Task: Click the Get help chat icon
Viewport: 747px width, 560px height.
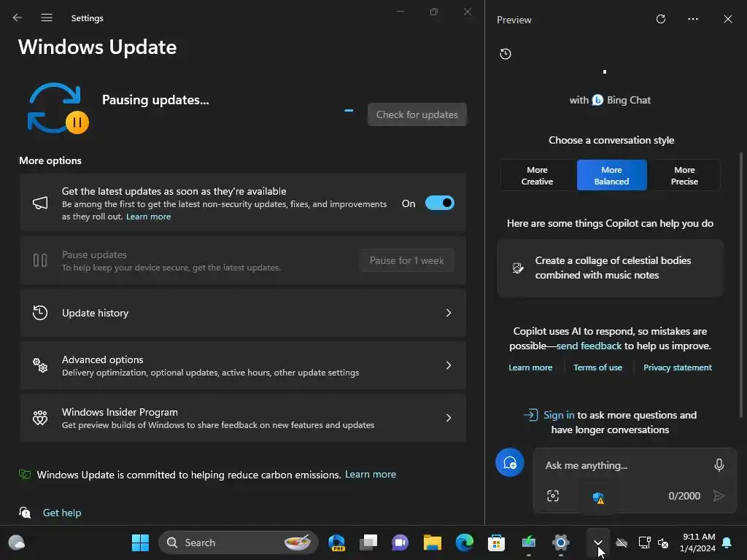Action: 25,513
